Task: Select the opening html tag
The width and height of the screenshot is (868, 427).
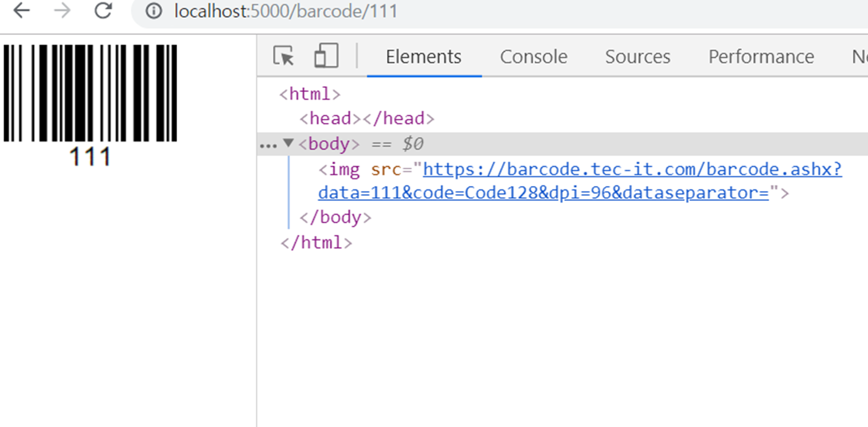Action: pos(310,94)
